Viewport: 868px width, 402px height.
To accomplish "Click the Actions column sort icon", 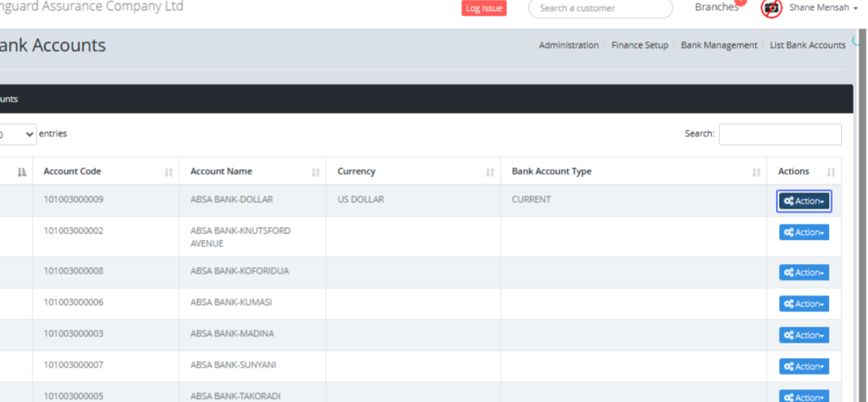I will point(830,172).
